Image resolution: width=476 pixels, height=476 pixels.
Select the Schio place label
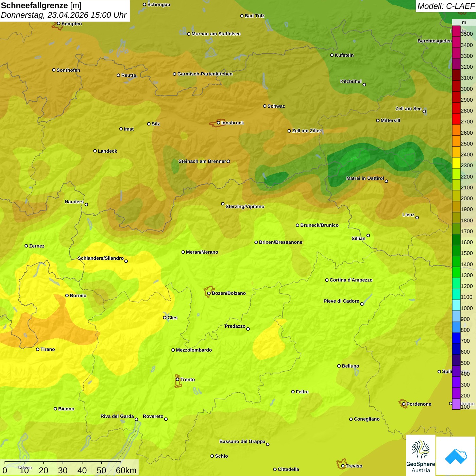click(221, 456)
